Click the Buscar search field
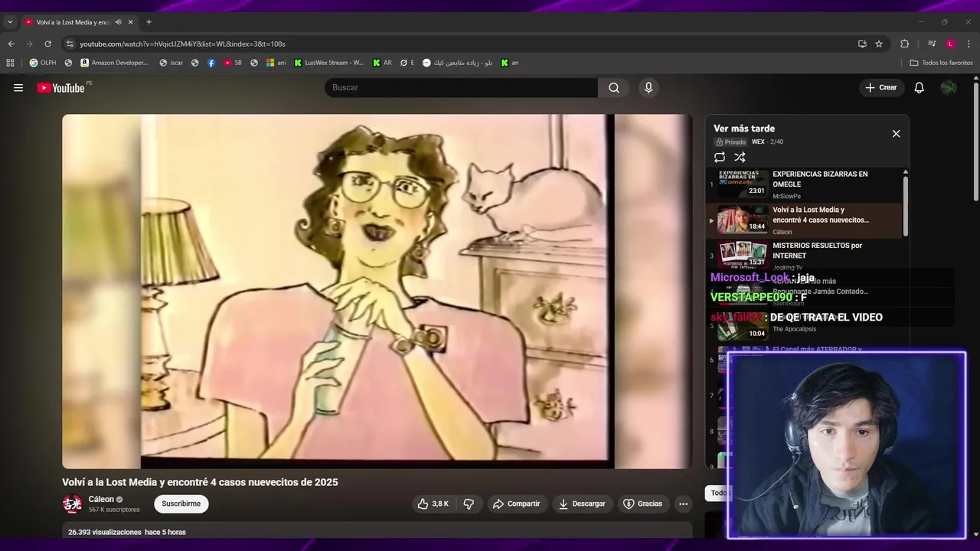Image resolution: width=980 pixels, height=551 pixels. click(461, 88)
